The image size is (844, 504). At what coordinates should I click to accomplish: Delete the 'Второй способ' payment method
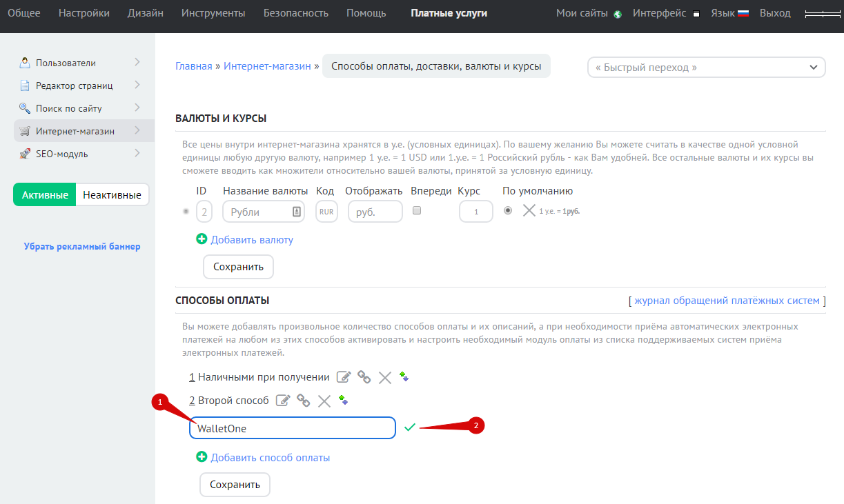324,400
